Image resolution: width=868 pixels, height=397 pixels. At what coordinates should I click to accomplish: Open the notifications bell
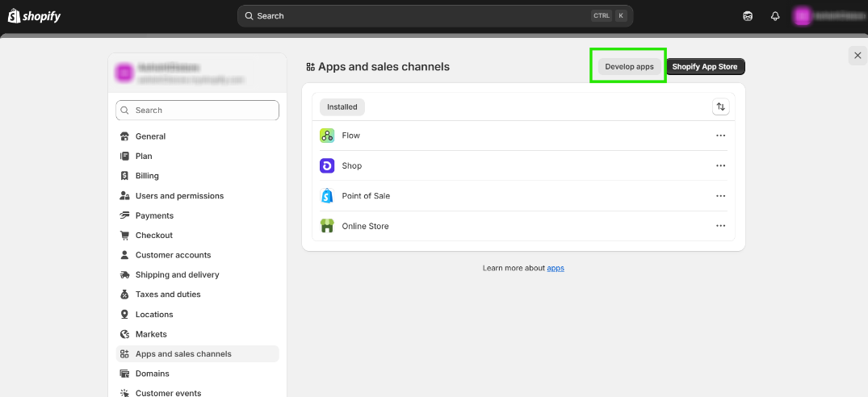[x=775, y=16]
